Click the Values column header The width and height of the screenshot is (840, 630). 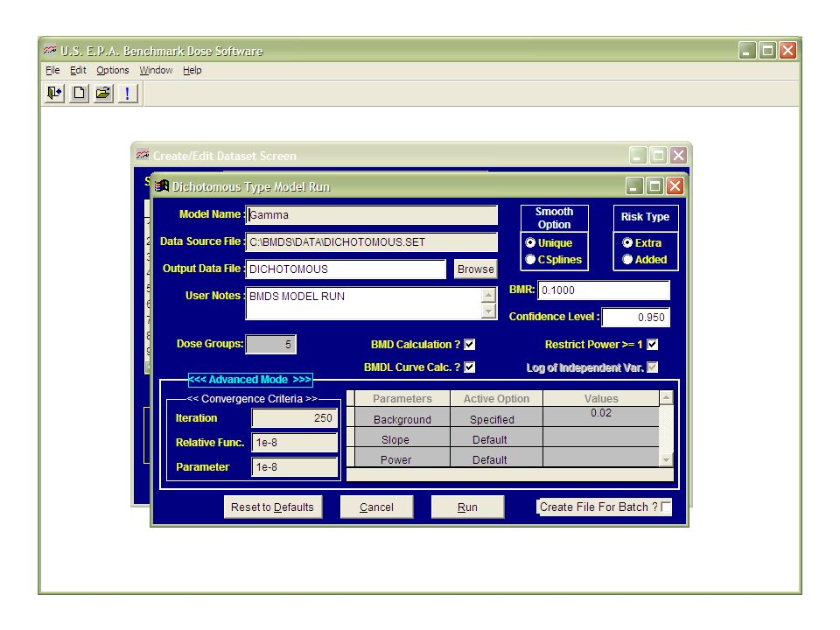[601, 399]
